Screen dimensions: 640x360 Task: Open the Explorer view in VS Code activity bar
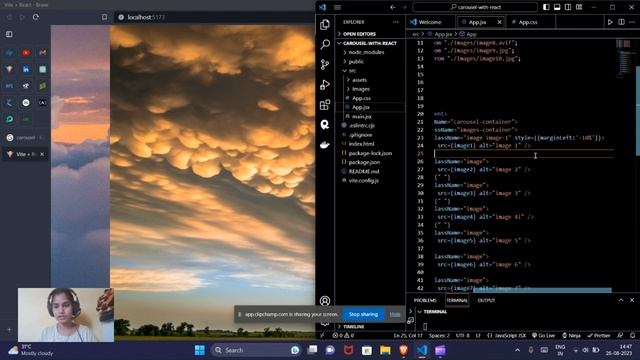325,24
